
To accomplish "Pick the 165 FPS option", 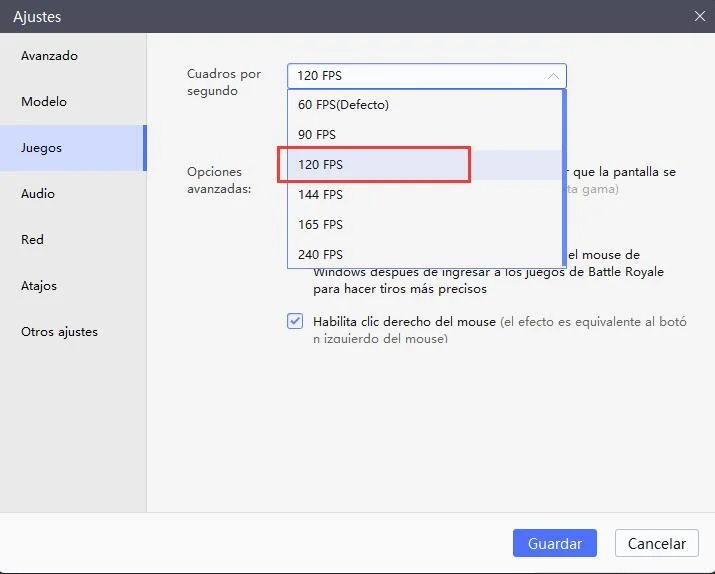I will 425,225.
